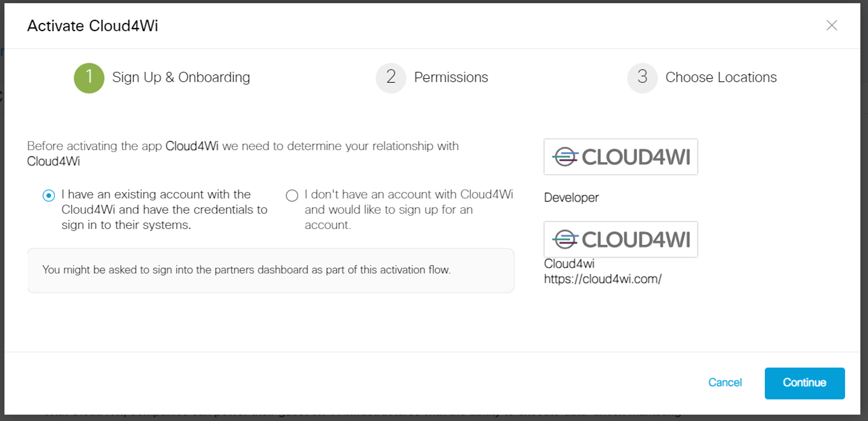The width and height of the screenshot is (868, 421).
Task: Close the Activate Cloud4Wi dialog
Action: [831, 25]
